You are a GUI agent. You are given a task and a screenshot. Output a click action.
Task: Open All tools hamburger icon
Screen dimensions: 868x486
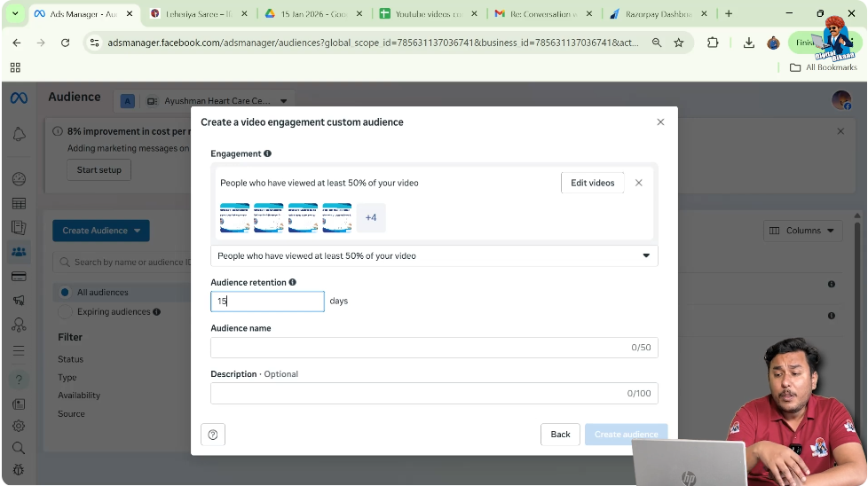(19, 350)
